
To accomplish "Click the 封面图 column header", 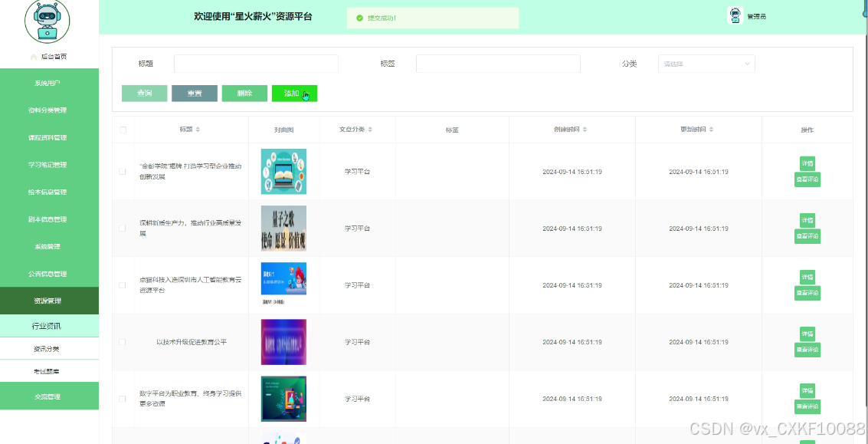I will (x=283, y=130).
